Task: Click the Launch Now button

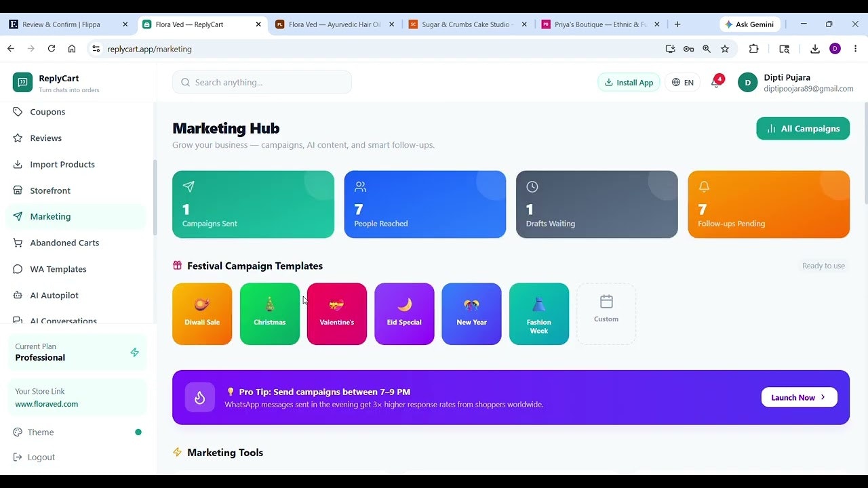Action: click(x=800, y=397)
